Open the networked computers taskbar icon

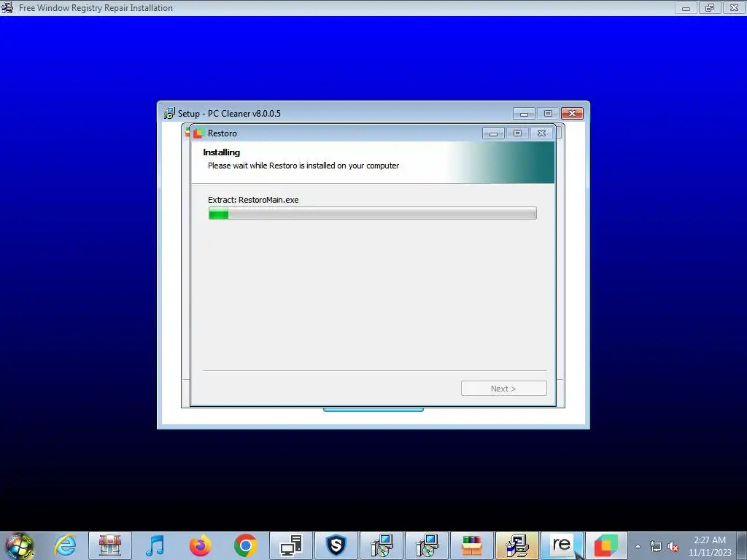coord(291,545)
